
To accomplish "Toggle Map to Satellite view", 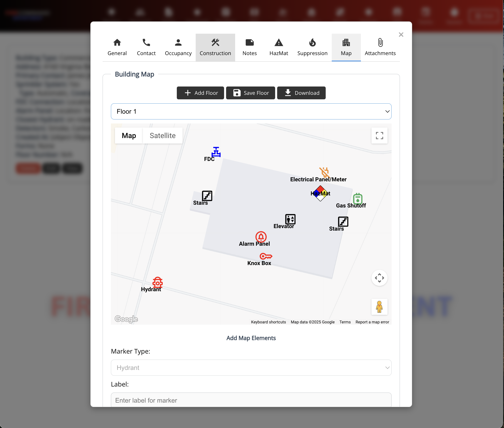I will click(163, 136).
